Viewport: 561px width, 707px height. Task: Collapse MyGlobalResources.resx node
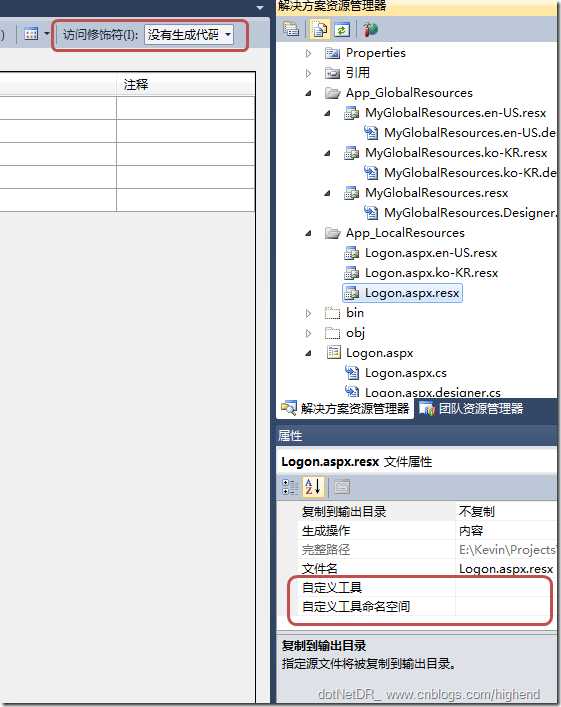tap(327, 193)
